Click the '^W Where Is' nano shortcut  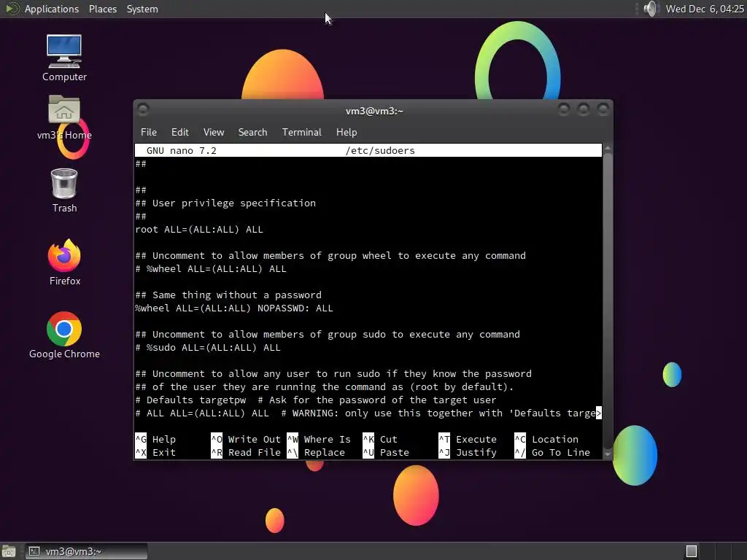click(320, 440)
